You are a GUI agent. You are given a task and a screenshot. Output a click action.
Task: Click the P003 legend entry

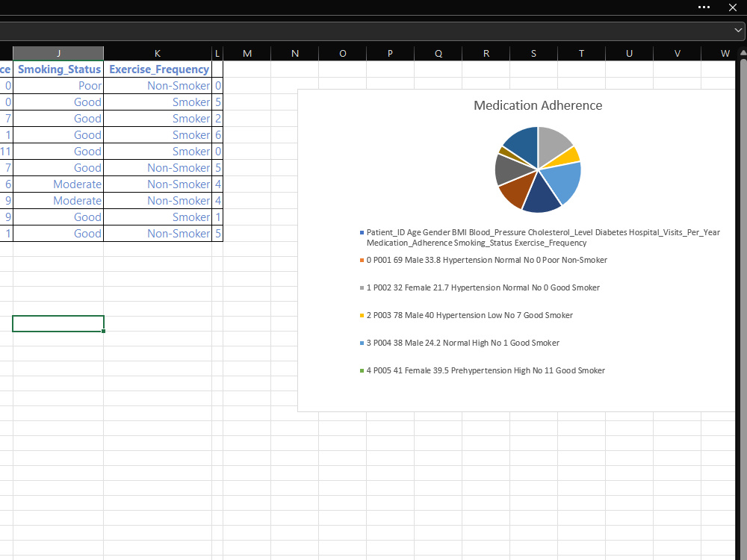[x=466, y=315]
